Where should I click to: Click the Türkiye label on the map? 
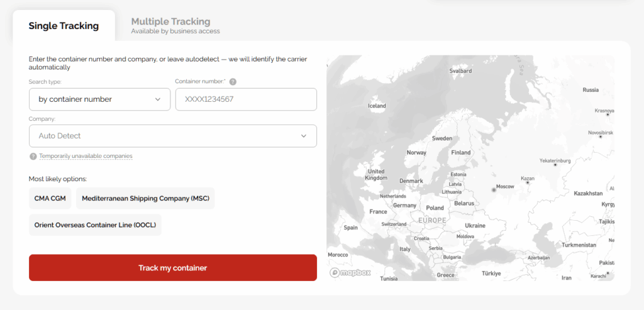coord(491,274)
